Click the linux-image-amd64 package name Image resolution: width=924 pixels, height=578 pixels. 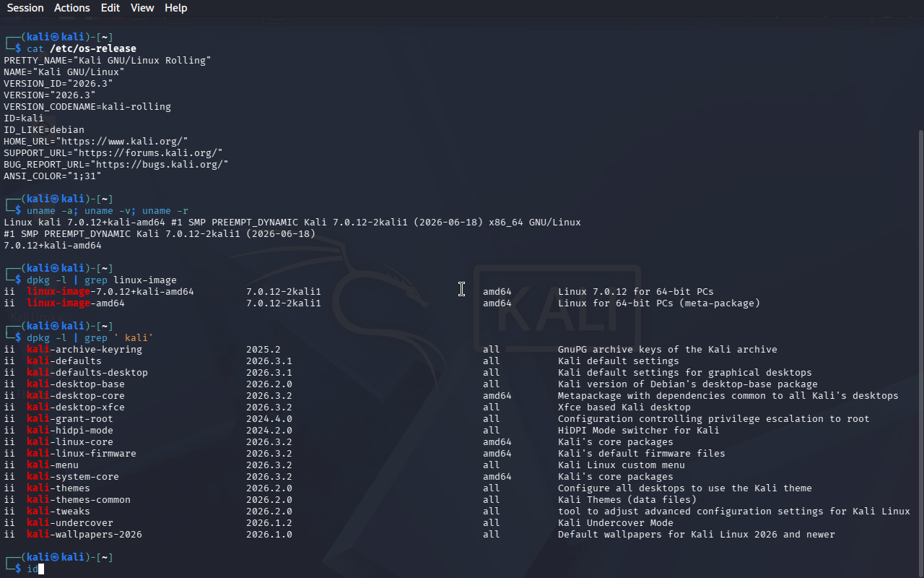click(x=76, y=303)
